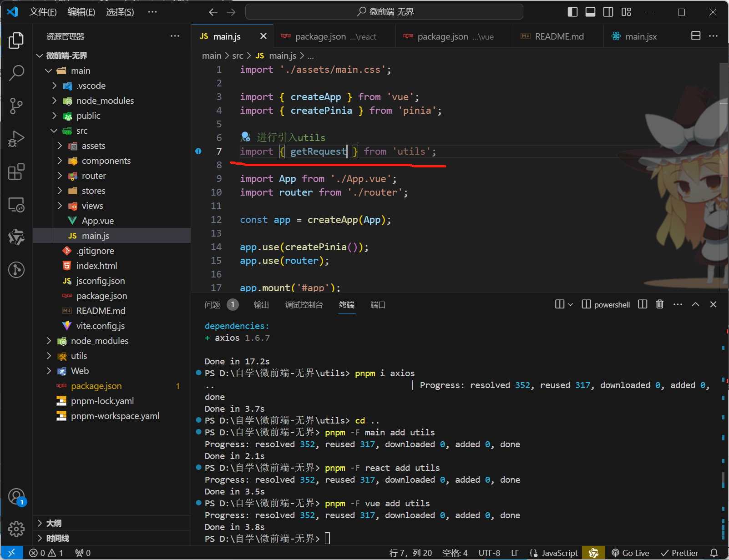This screenshot has width=729, height=560.
Task: Click the command center search box
Action: [384, 12]
